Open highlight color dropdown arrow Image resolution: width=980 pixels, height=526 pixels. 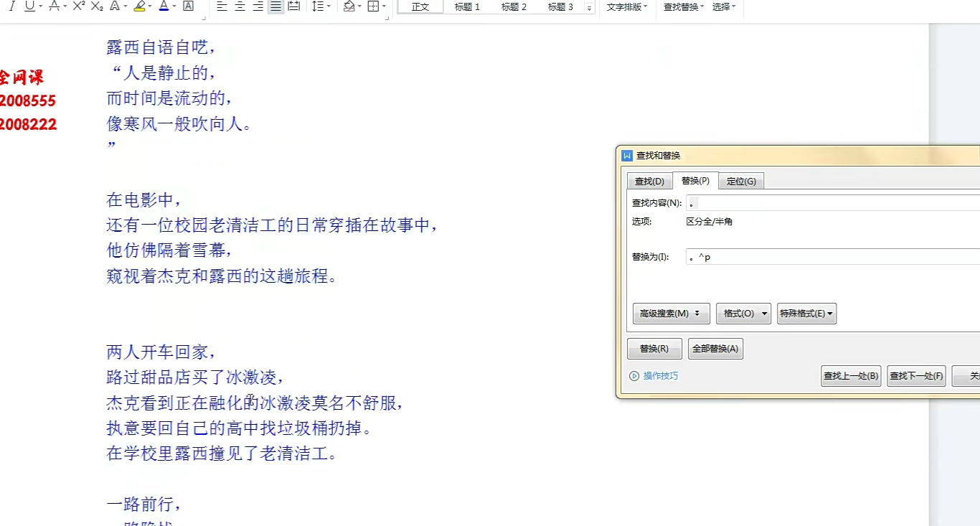tap(151, 6)
